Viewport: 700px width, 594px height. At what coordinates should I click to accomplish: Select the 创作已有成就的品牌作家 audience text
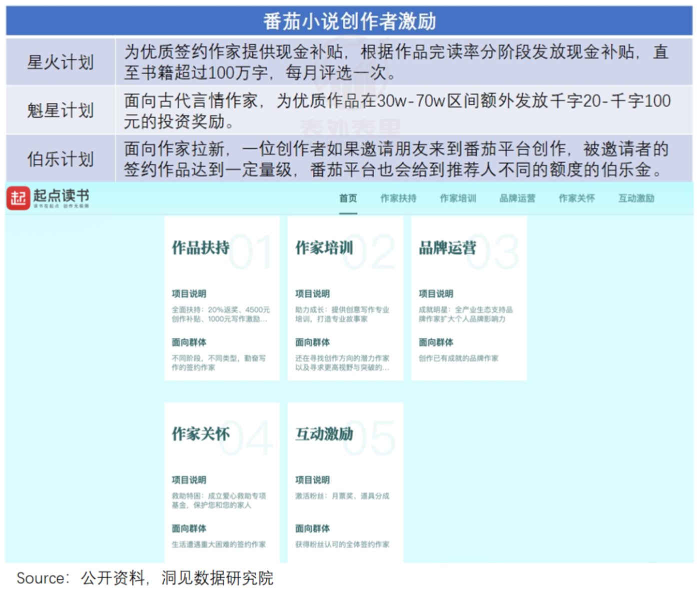tap(458, 358)
